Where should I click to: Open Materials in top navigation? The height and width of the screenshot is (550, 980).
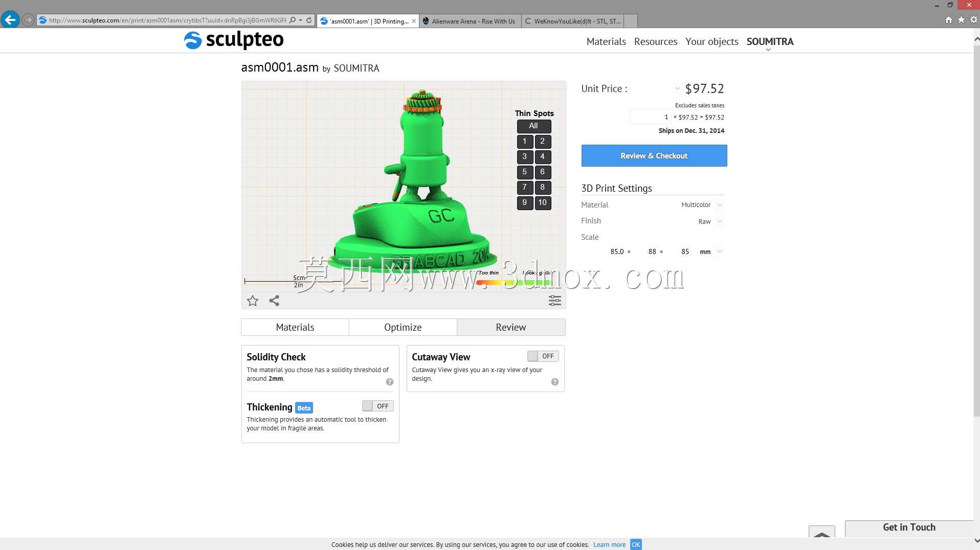[x=606, y=42]
